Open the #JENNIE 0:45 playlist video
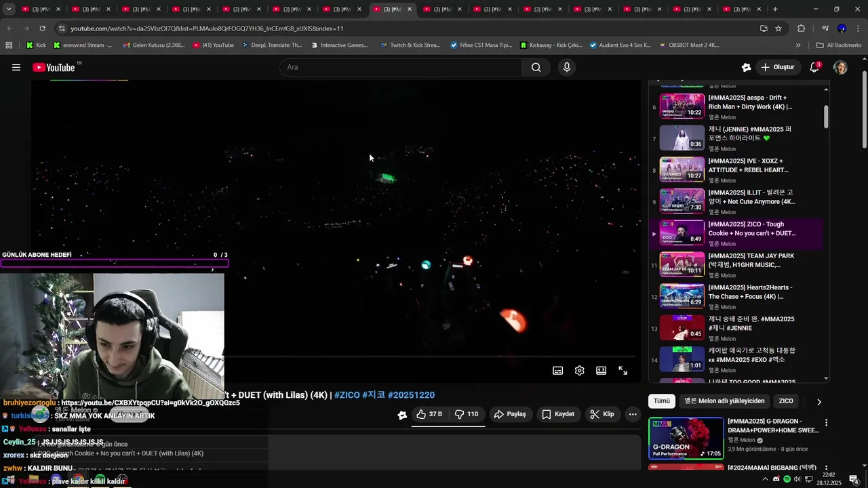Viewport: 868px width, 488px height. click(x=739, y=328)
